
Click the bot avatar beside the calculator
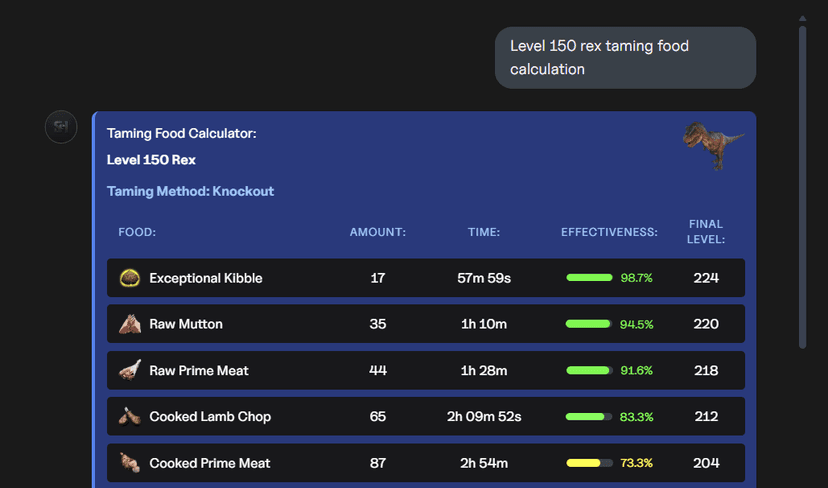61,127
